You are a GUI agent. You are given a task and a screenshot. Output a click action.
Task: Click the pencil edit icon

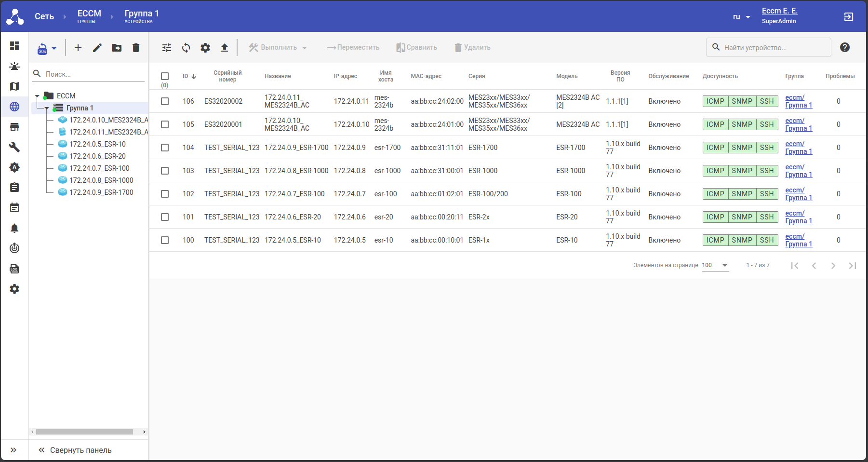pyautogui.click(x=97, y=48)
